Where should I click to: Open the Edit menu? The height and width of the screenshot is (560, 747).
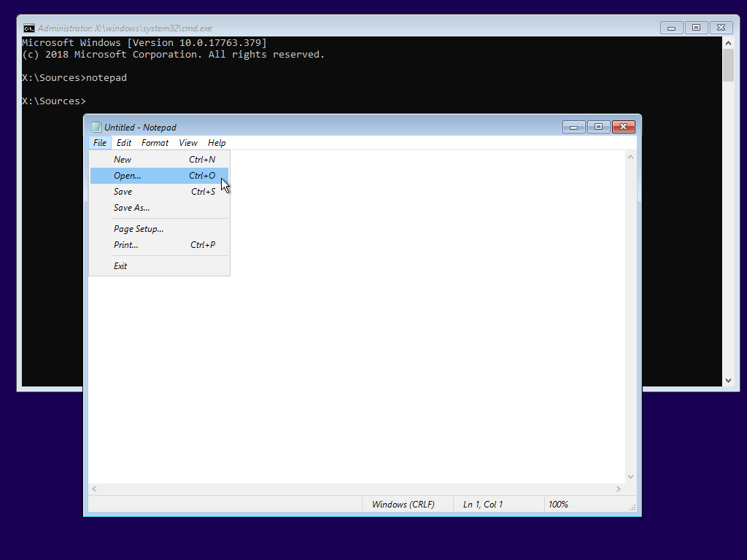(123, 142)
